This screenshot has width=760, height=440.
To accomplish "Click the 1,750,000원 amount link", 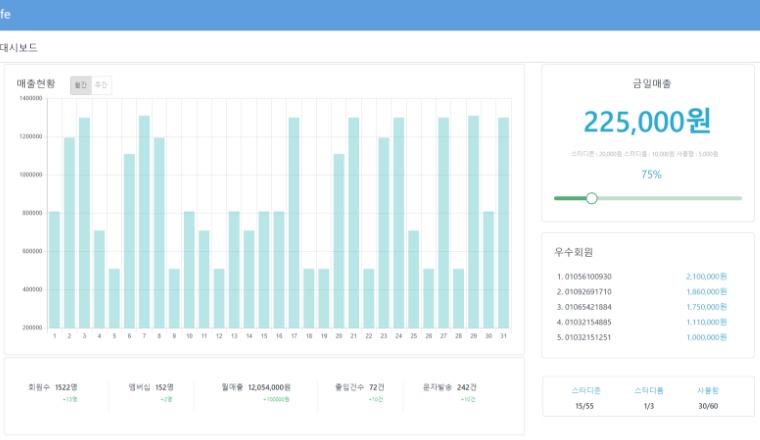I will (706, 307).
